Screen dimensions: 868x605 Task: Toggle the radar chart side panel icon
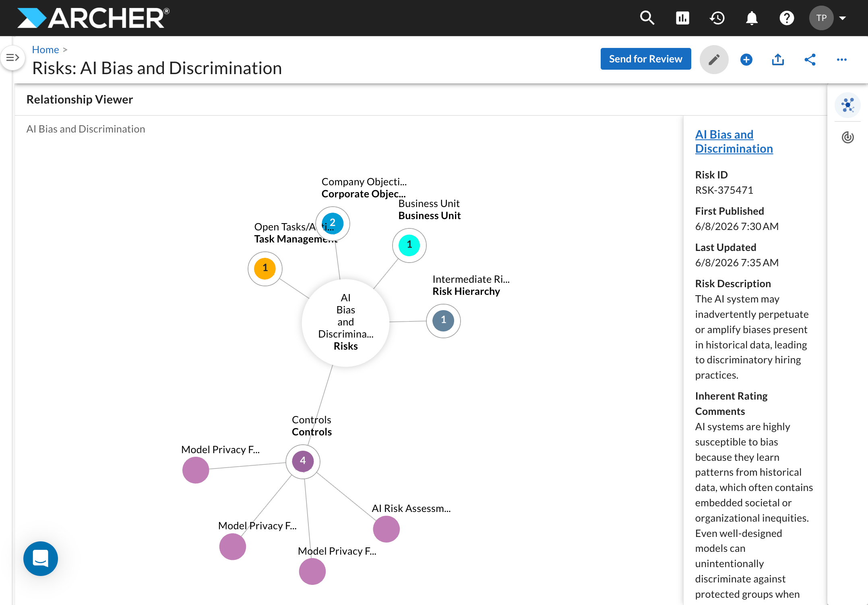coord(847,137)
